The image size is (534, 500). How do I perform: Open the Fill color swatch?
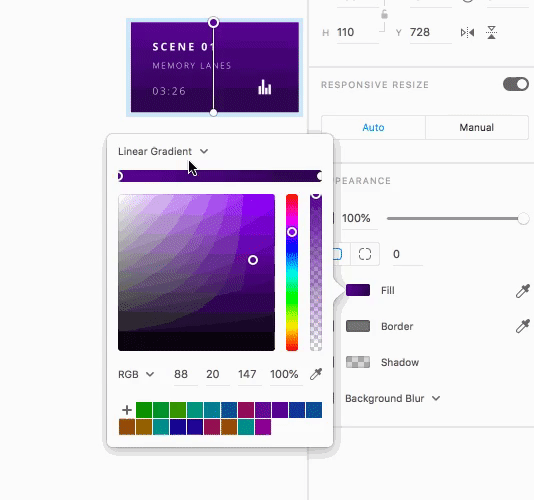[x=358, y=290]
